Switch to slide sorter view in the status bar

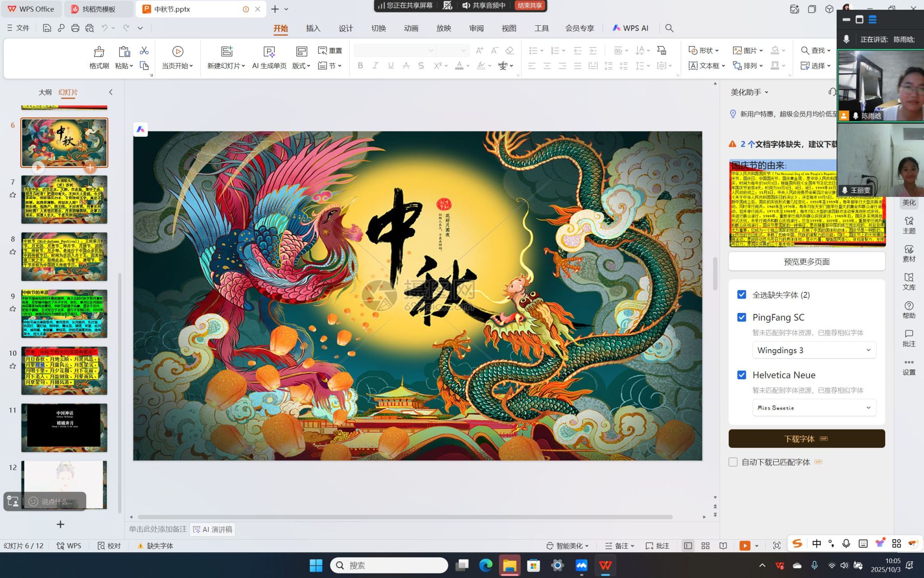pos(705,545)
